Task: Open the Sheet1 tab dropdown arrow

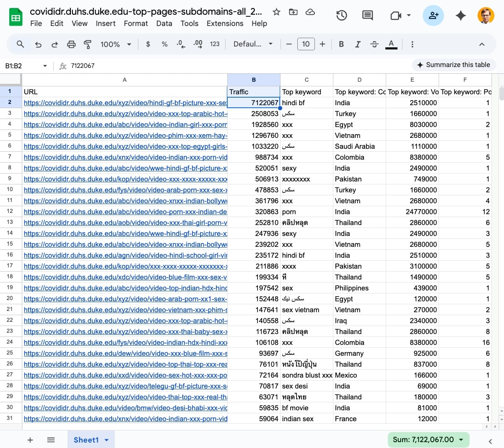Action: (x=107, y=440)
